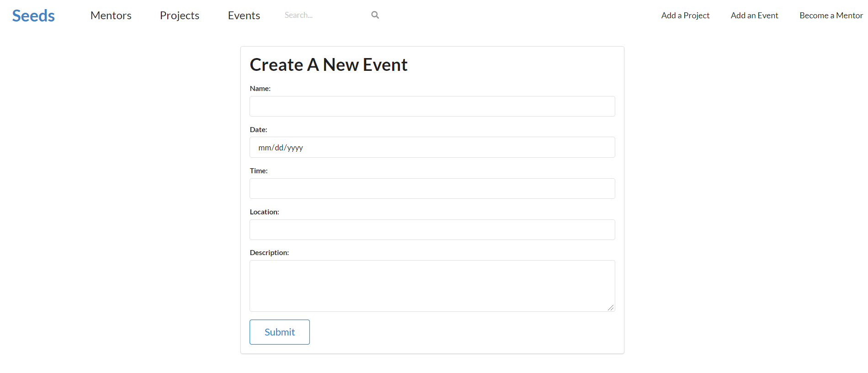Image resolution: width=868 pixels, height=373 pixels.
Task: Open the Date mm/dd/yyyy field
Action: click(432, 147)
